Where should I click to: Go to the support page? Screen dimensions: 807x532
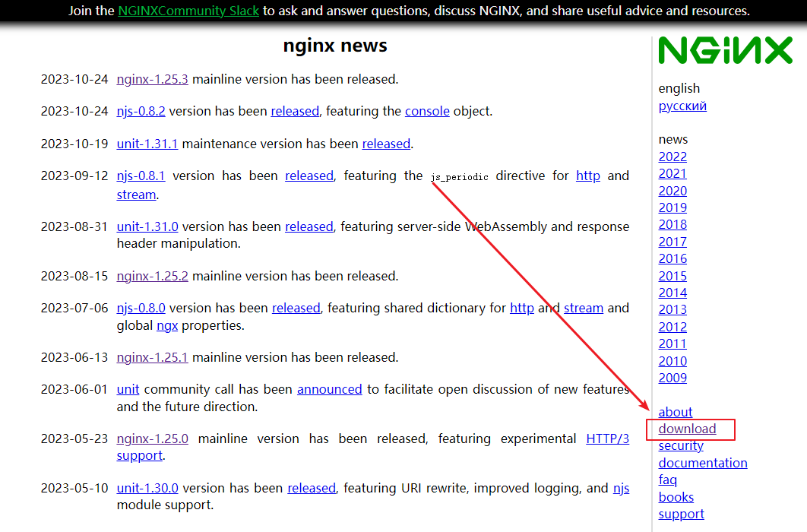(681, 514)
